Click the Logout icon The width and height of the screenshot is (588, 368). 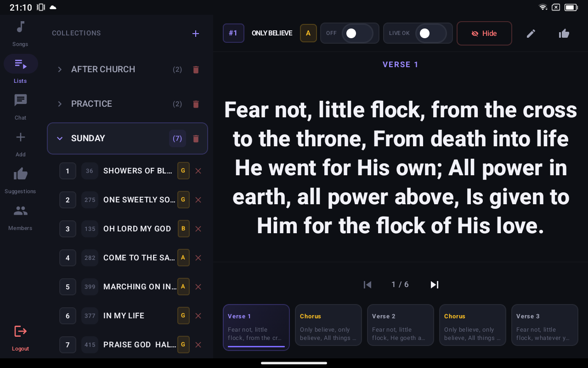[x=21, y=331]
